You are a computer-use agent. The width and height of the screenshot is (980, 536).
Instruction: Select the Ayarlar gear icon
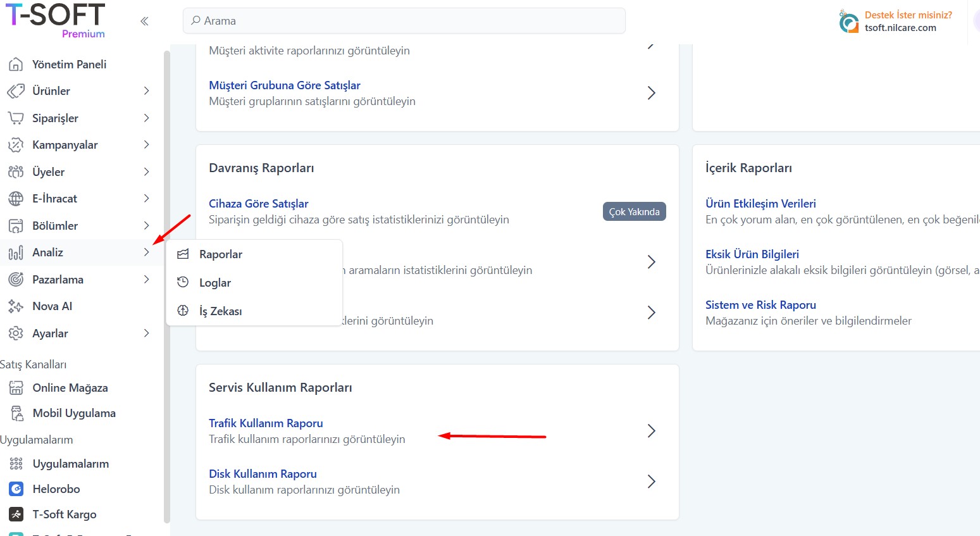(x=16, y=333)
